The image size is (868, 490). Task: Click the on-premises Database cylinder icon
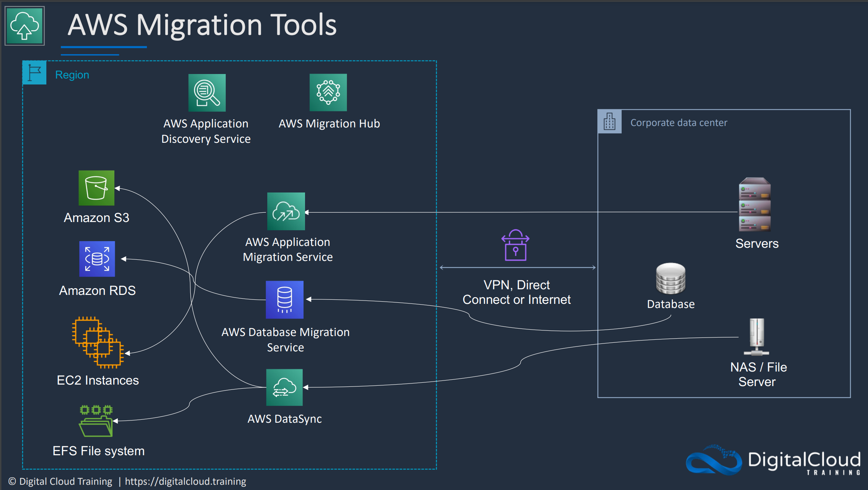(x=671, y=279)
